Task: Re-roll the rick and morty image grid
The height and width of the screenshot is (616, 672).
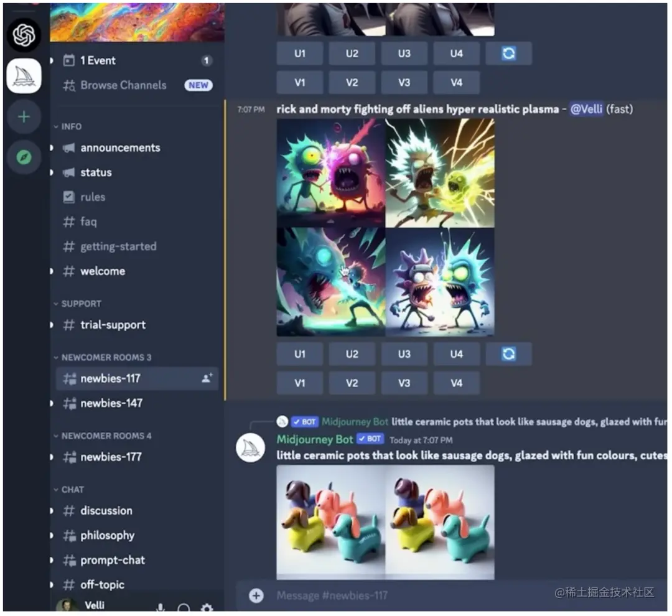Action: (x=509, y=354)
